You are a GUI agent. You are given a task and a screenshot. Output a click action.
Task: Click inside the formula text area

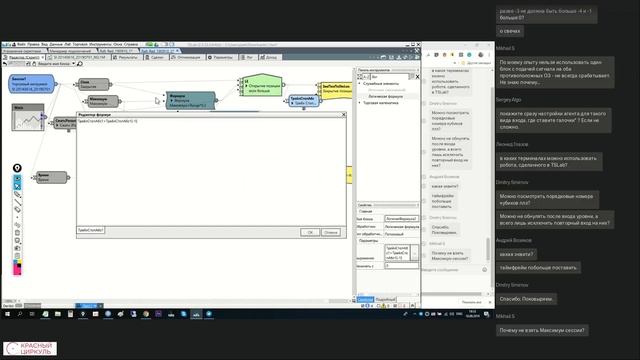[211, 171]
